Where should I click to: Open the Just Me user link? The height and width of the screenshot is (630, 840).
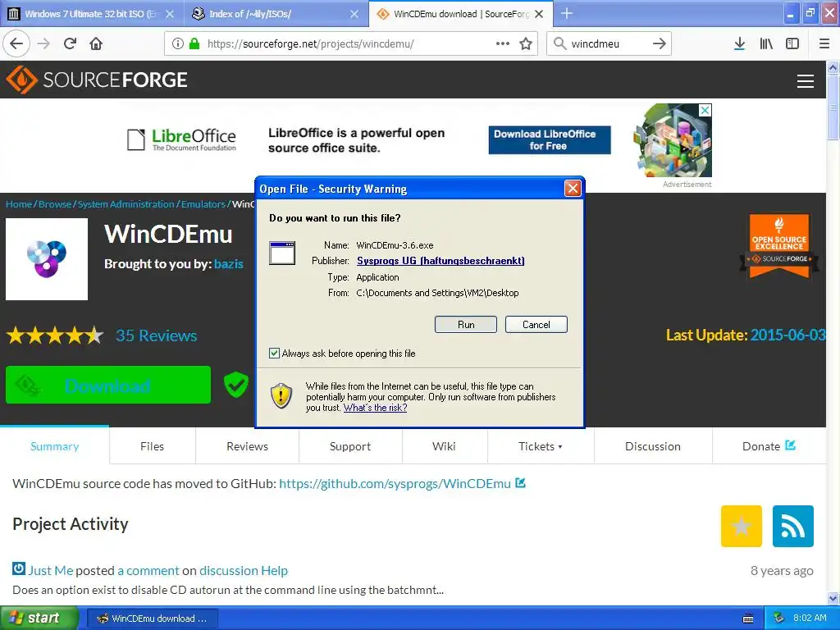pos(50,571)
